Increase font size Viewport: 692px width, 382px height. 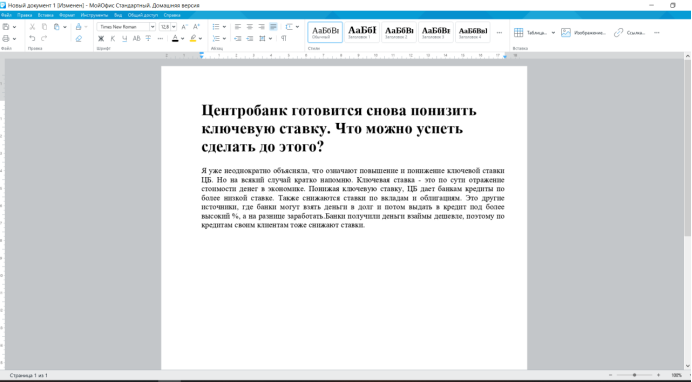[196, 27]
